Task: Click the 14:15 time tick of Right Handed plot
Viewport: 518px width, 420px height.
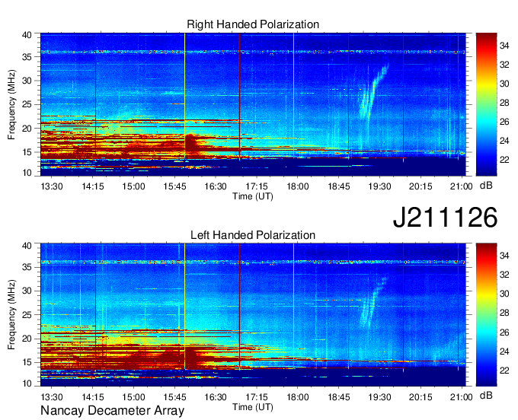Action: coord(93,186)
